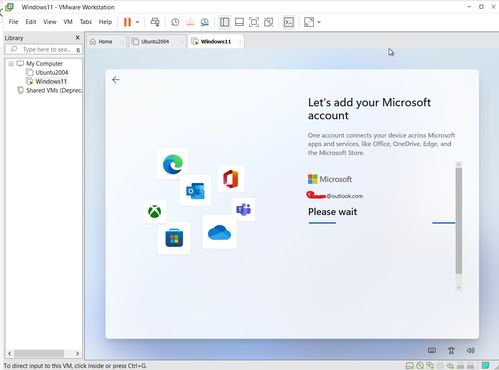The image size is (499, 370).
Task: Close the Library panel
Action: (x=78, y=38)
